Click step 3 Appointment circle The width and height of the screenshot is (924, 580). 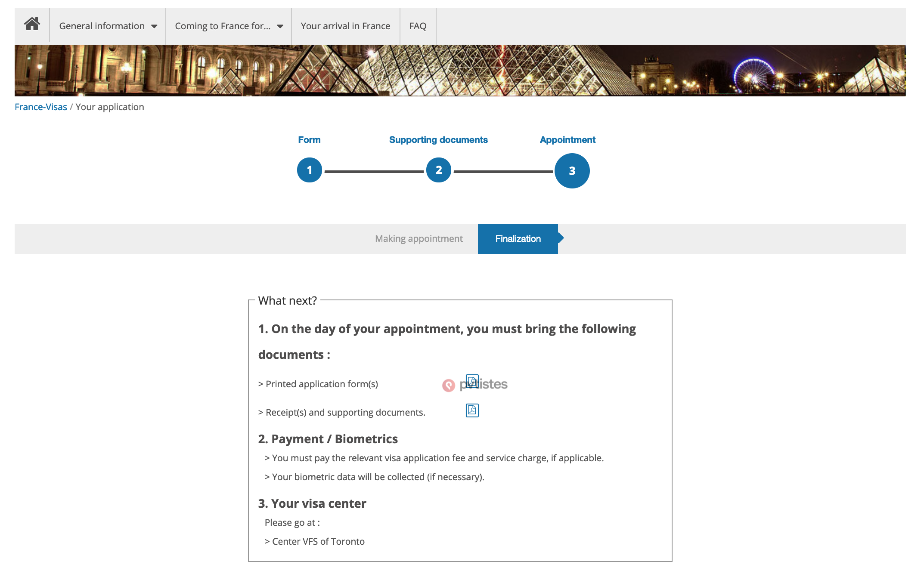[572, 171]
